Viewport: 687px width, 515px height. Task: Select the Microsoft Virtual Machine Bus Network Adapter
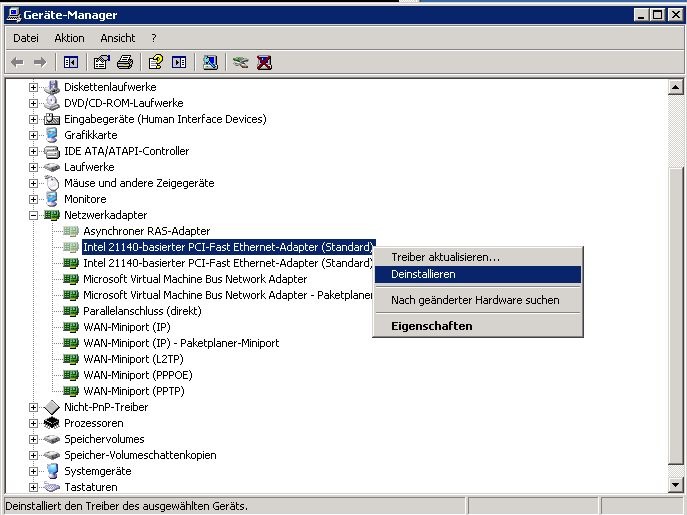[x=194, y=279]
